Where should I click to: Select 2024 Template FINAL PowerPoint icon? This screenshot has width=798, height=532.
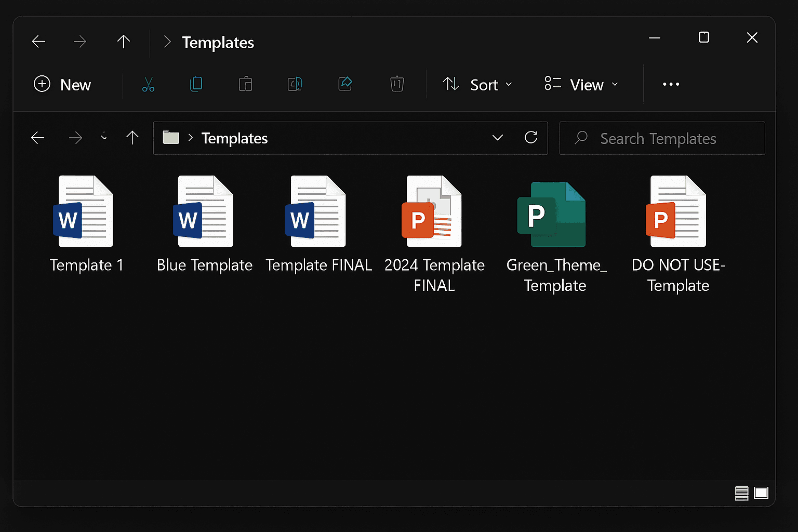click(432, 211)
